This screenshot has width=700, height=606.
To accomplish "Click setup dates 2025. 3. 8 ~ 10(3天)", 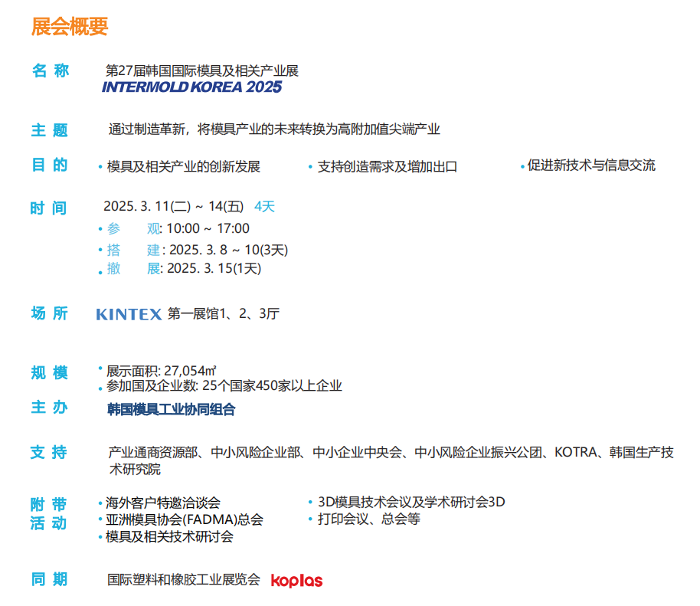I will pyautogui.click(x=228, y=250).
